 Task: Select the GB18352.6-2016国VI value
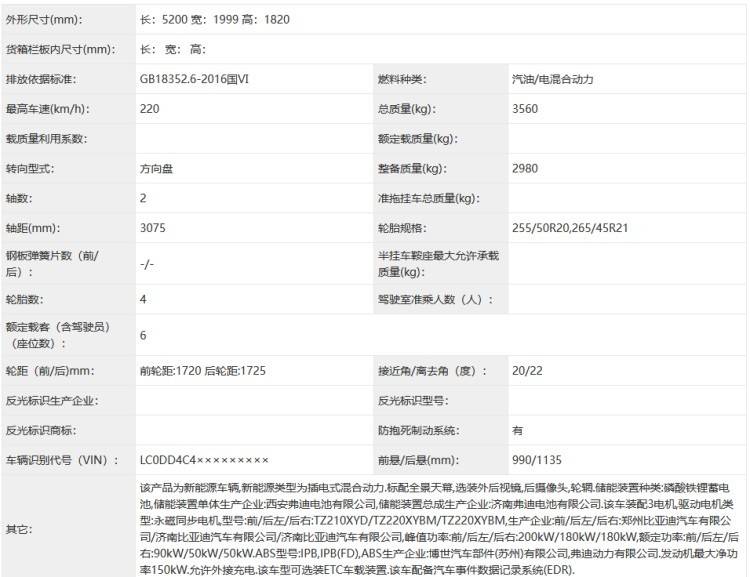(194, 79)
